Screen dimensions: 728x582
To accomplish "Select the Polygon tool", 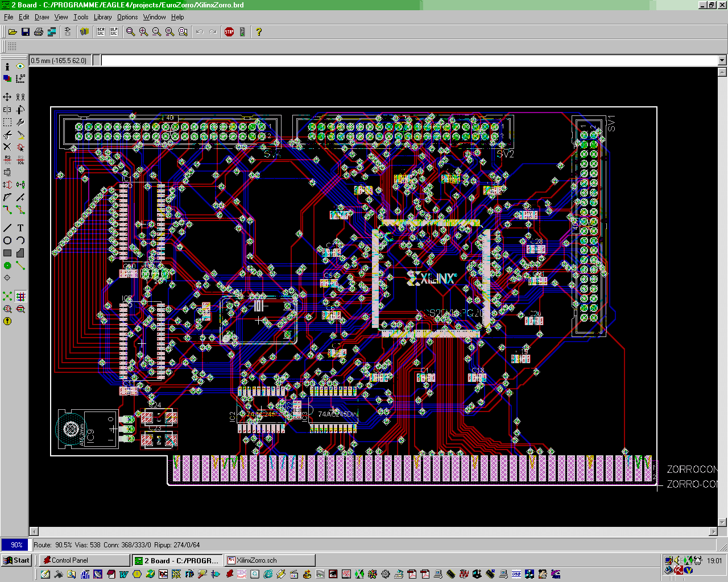I will click(x=20, y=253).
